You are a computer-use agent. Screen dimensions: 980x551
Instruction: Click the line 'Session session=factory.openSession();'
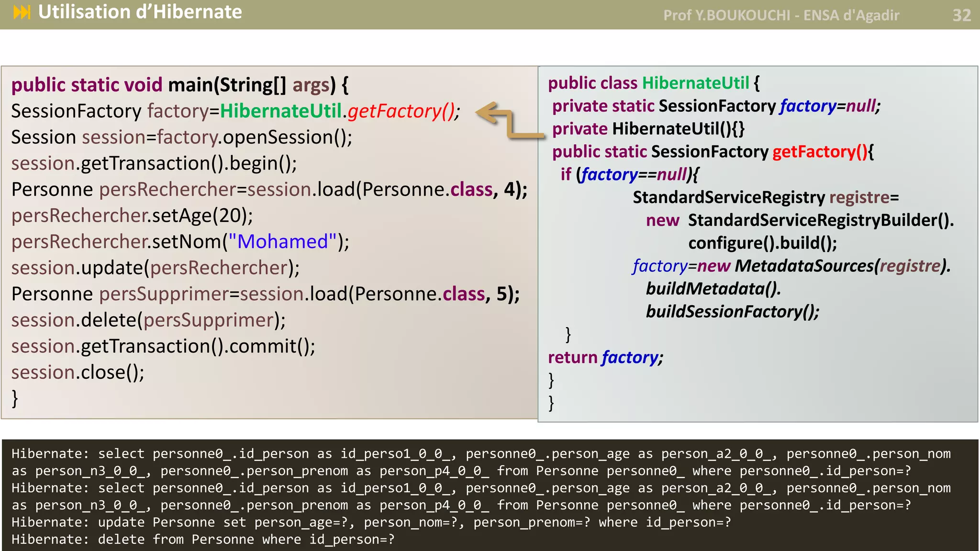pos(182,137)
